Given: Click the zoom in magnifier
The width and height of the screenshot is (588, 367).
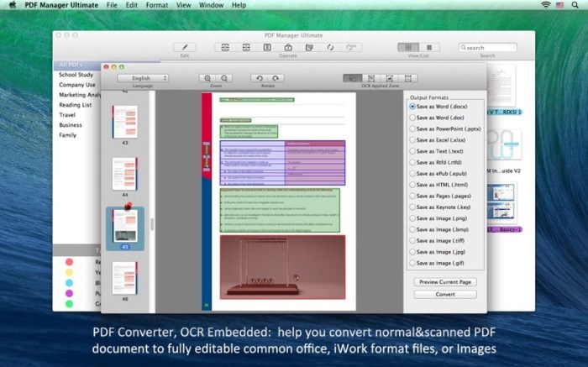Looking at the screenshot, I should coord(207,78).
